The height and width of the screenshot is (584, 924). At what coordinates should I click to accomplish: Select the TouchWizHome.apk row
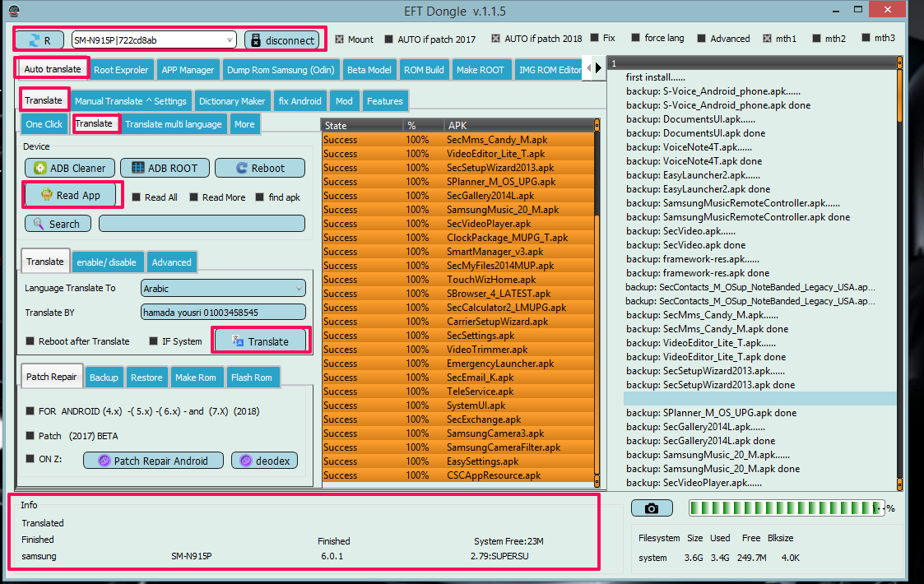[458, 280]
